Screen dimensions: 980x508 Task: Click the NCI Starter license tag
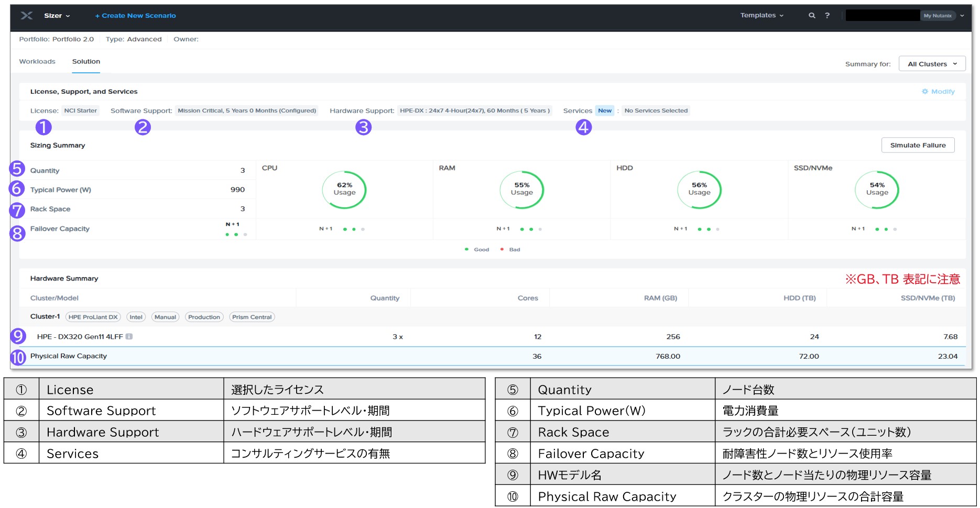point(80,111)
